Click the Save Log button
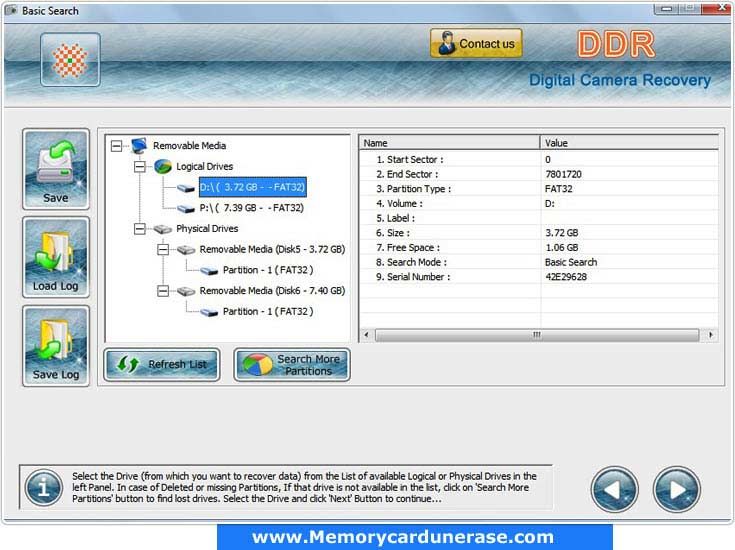Image resolution: width=735 pixels, height=550 pixels. click(56, 346)
